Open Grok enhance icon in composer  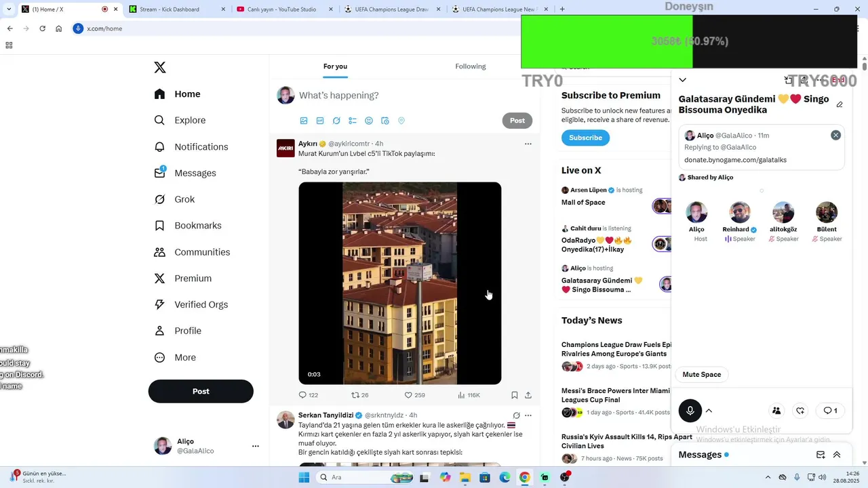336,121
